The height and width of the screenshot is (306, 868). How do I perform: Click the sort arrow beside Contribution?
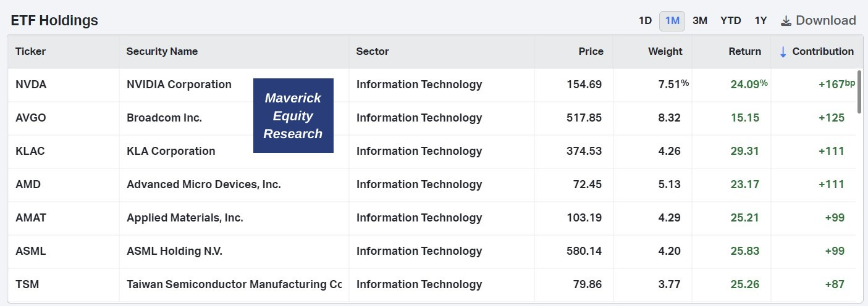click(x=783, y=52)
